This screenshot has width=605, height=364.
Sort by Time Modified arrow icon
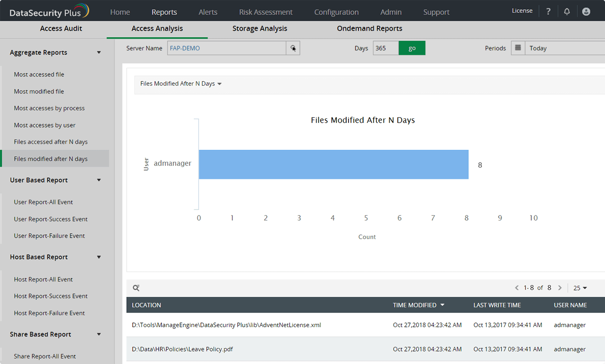(442, 305)
